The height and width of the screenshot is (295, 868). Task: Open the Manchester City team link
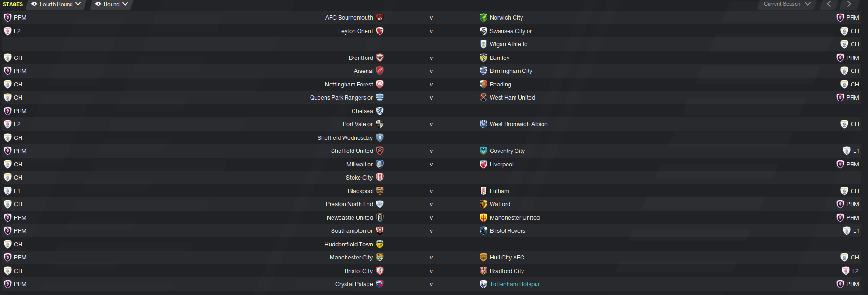(351, 258)
